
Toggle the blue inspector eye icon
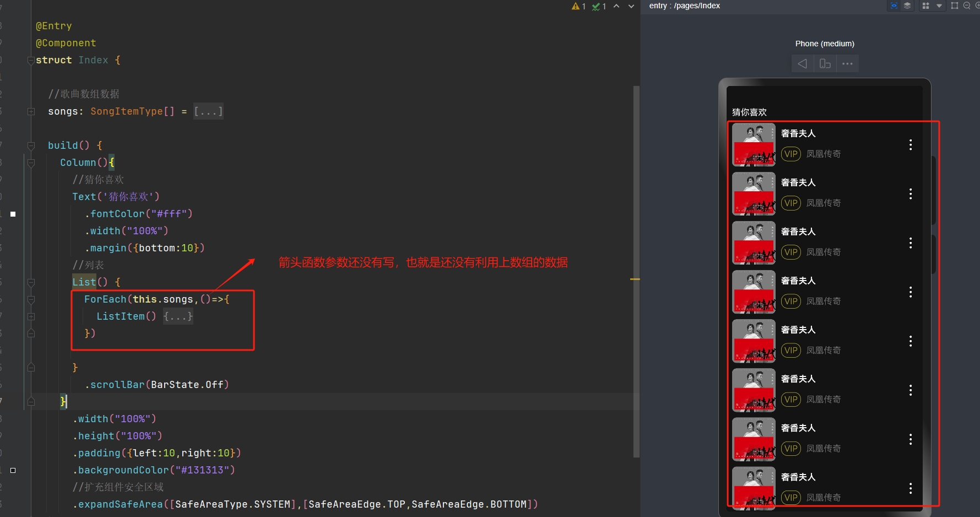point(894,6)
